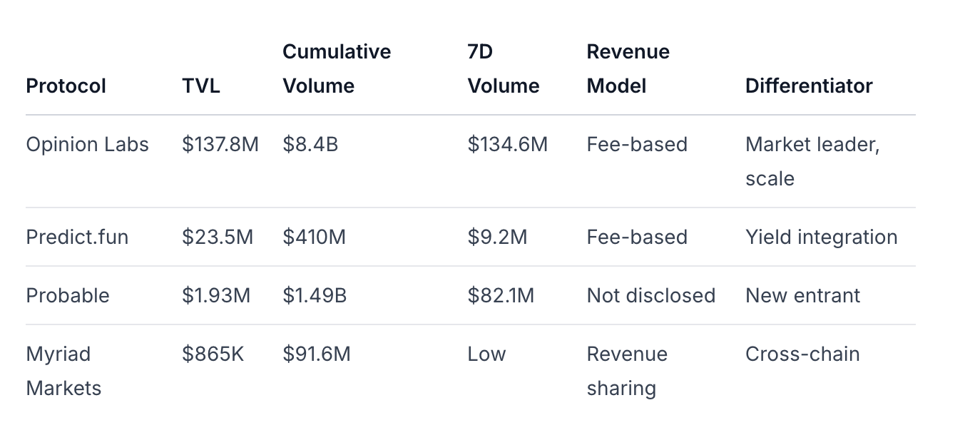Select the Low 7D volume cell
This screenshot has width=980, height=435.
pos(486,354)
